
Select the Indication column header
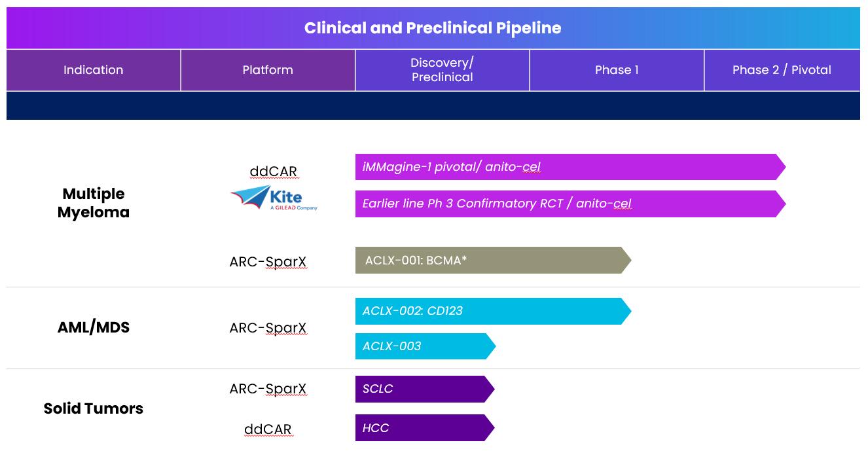point(93,70)
